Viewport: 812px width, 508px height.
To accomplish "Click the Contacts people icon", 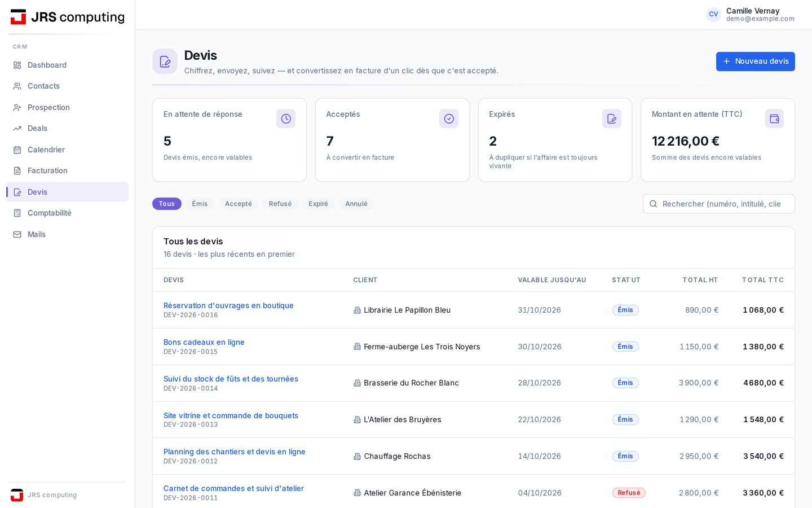I will coord(17,86).
